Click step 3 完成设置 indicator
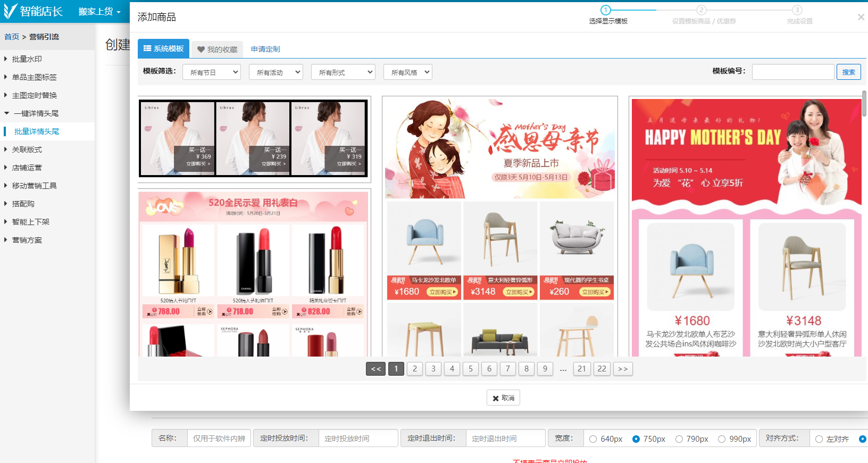Image resolution: width=868 pixels, height=463 pixels. point(797,10)
